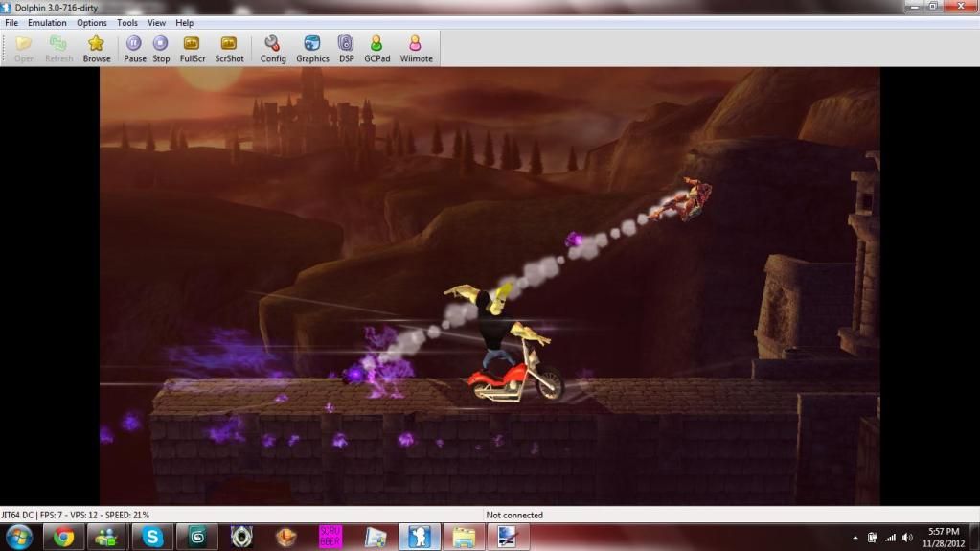The image size is (980, 551).
Task: Open Wiimote settings
Action: (416, 49)
